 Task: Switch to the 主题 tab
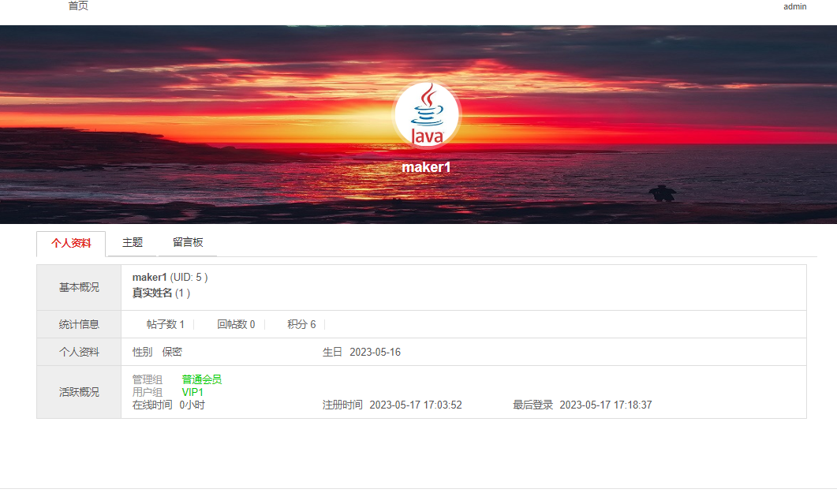[x=133, y=242]
